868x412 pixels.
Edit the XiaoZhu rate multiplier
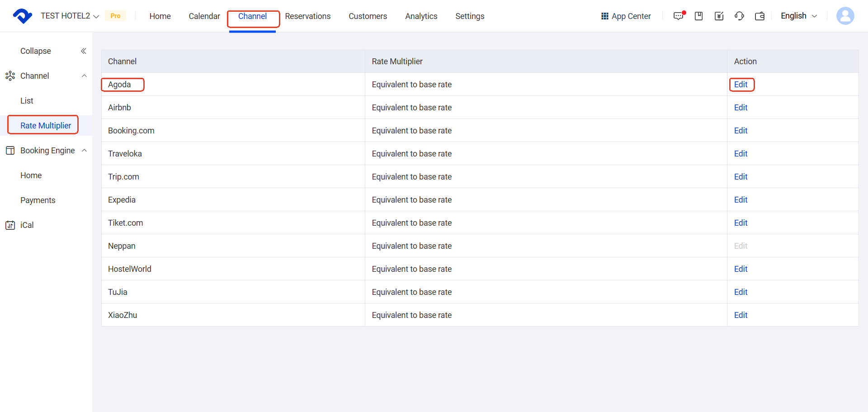741,315
